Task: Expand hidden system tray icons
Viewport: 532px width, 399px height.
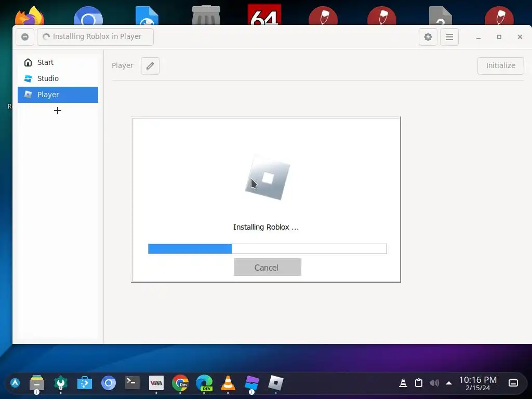Action: point(449,383)
